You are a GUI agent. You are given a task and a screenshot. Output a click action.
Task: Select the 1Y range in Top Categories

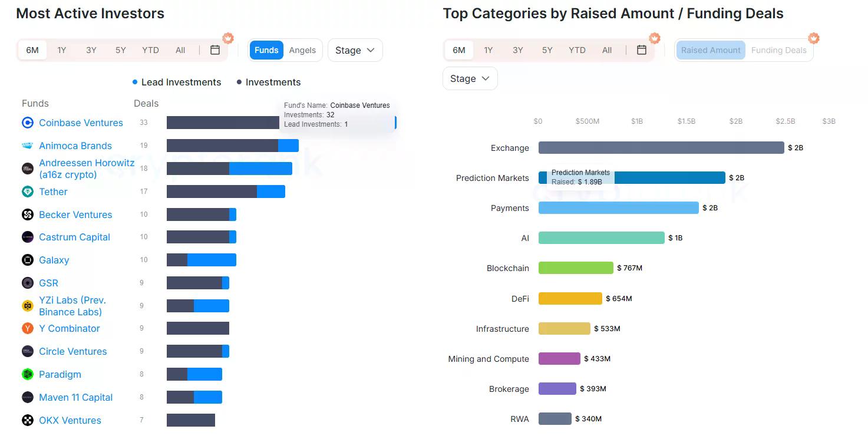point(489,50)
